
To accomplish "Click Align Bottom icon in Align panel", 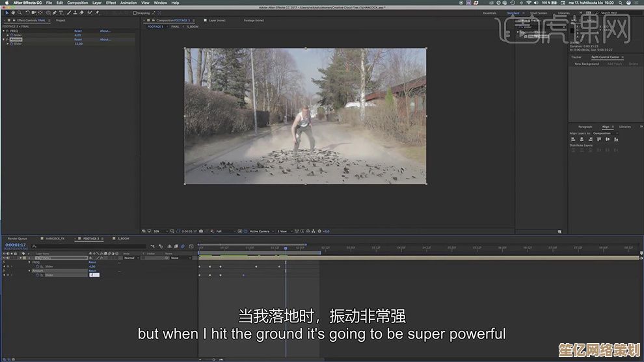I will click(616, 140).
